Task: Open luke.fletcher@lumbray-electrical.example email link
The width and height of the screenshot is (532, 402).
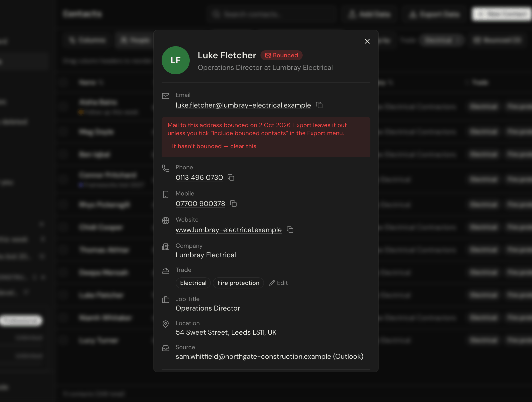Action: click(243, 105)
